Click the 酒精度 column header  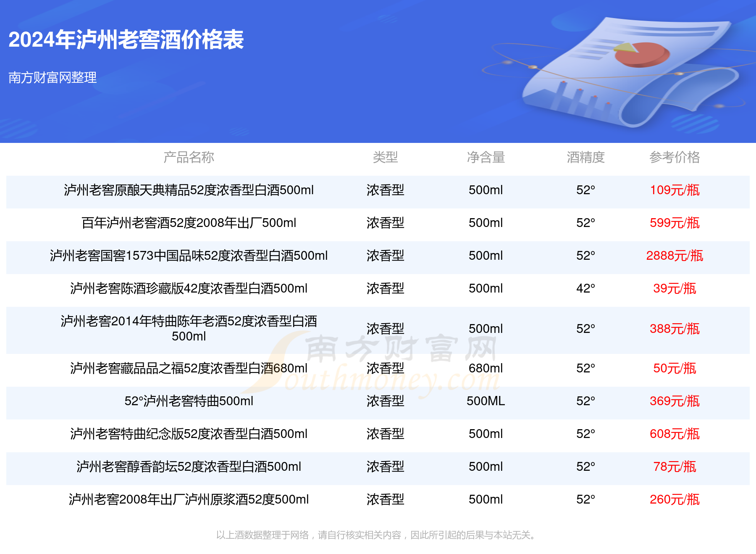tap(585, 157)
